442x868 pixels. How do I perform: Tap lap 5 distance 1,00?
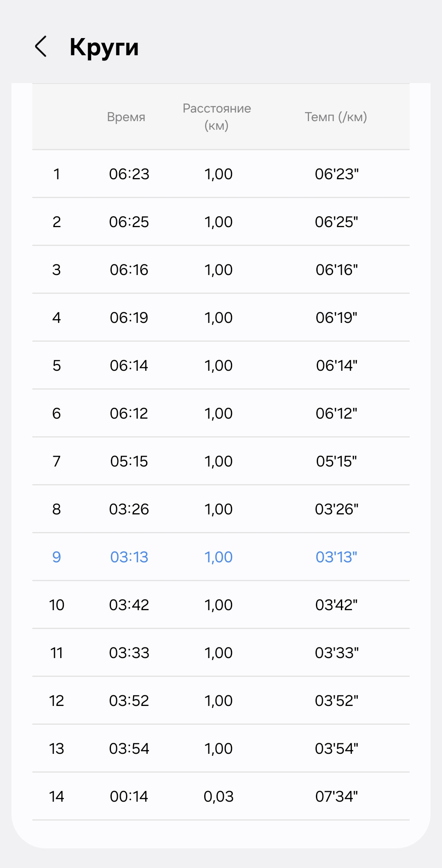tap(219, 365)
